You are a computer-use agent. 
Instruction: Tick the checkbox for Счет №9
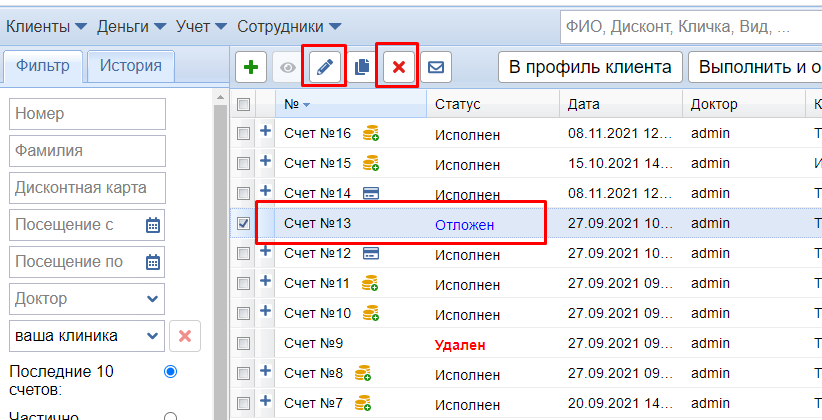(x=243, y=344)
